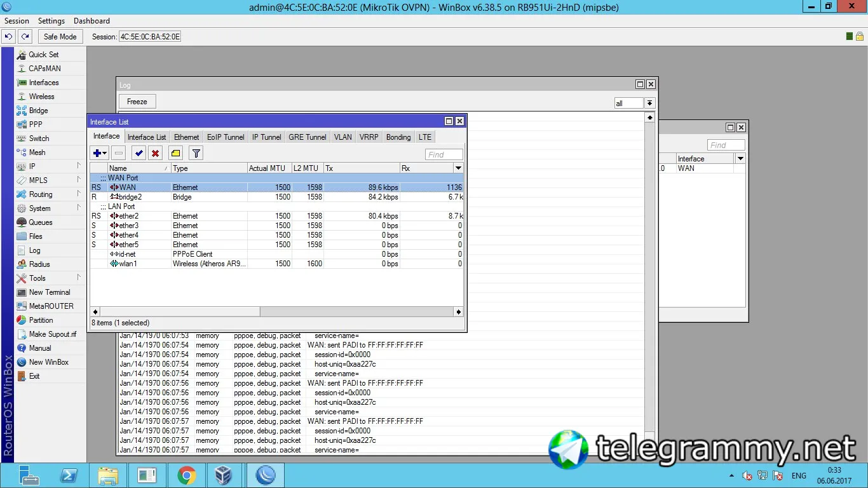Image resolution: width=868 pixels, height=488 pixels.
Task: Open the Settings menu
Action: [x=51, y=21]
